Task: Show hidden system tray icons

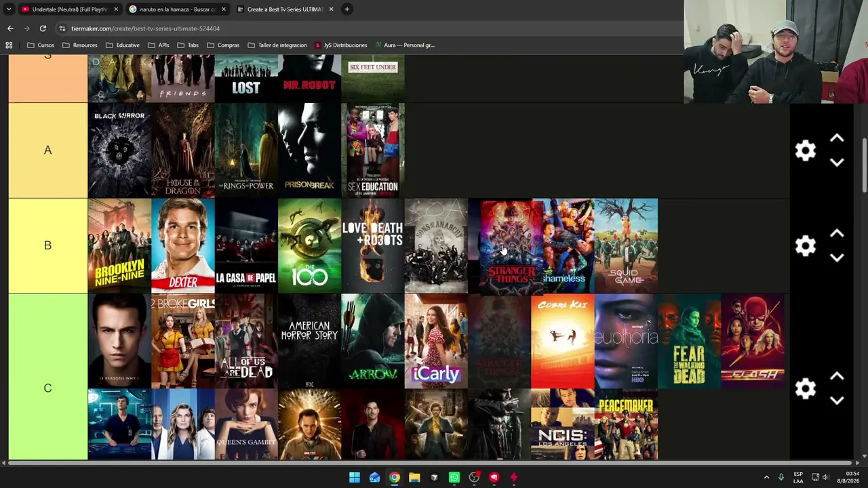Action: (766, 477)
